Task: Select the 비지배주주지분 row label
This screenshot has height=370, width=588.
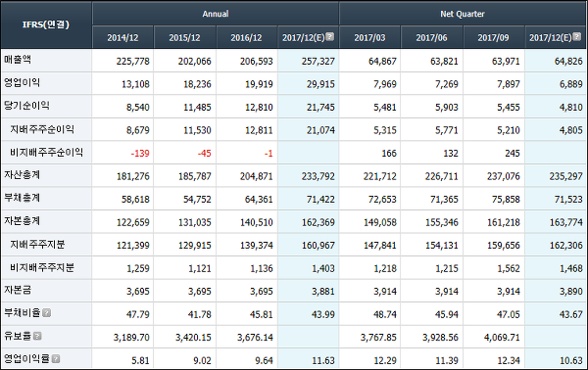Action: (42, 267)
